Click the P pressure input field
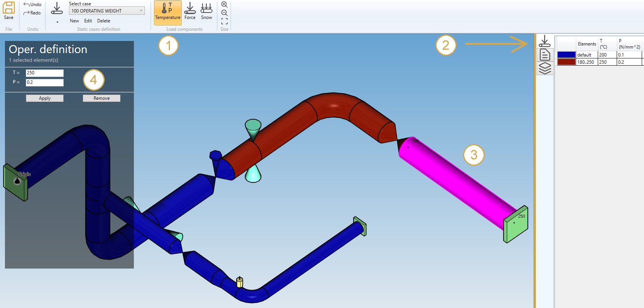Viewport: 644px width, 308px height. pos(45,82)
